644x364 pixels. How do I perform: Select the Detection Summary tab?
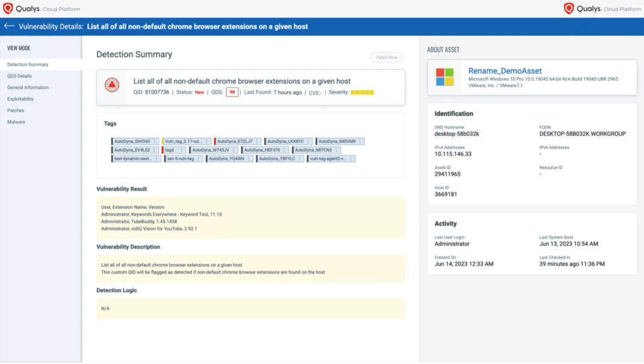(28, 64)
